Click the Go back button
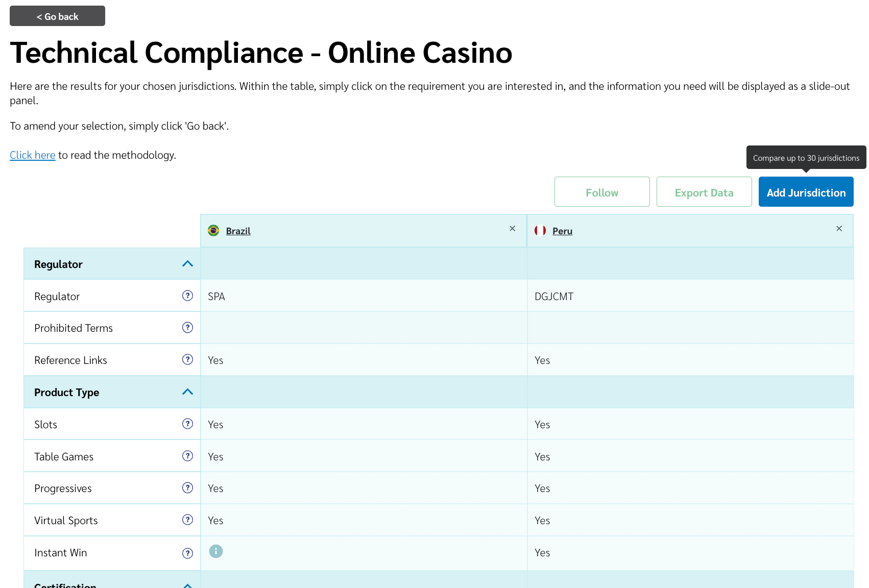The image size is (869, 588). (x=57, y=16)
